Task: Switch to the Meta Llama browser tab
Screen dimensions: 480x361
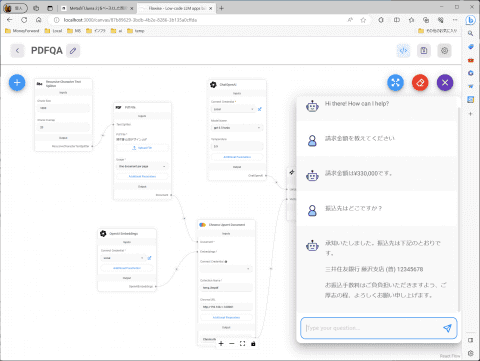Action: point(98,8)
